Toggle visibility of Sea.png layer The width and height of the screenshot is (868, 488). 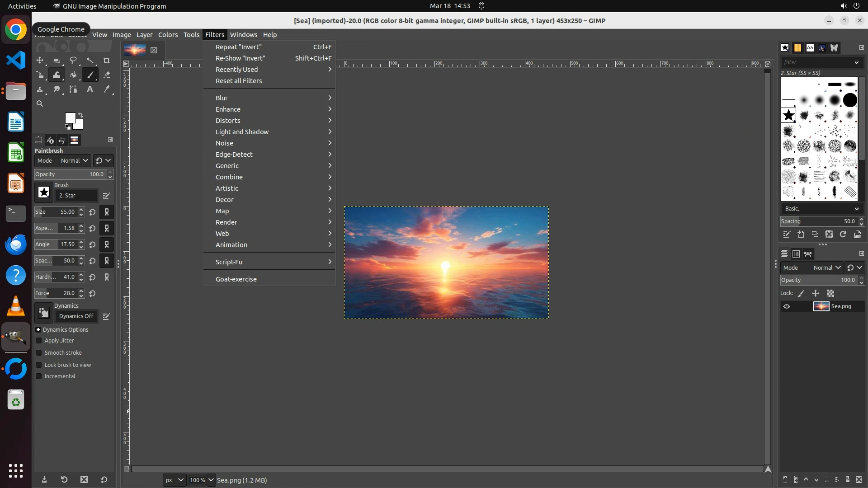click(x=787, y=306)
